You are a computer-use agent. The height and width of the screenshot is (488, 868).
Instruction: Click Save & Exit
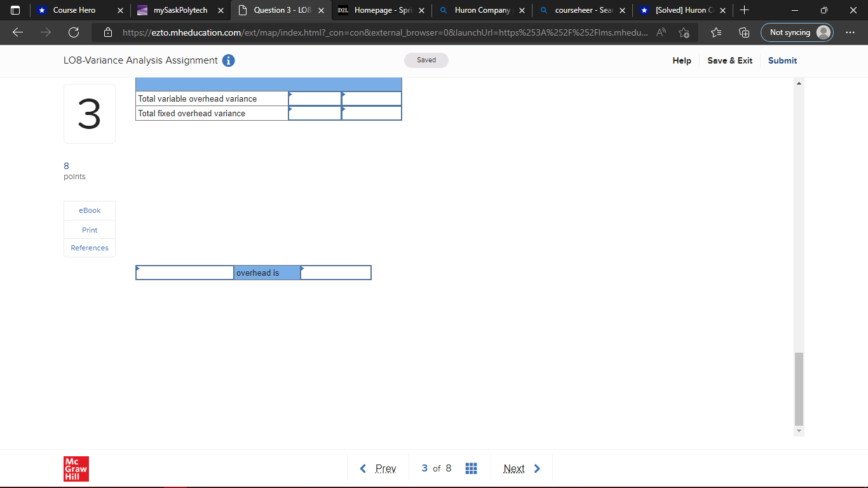coord(729,61)
